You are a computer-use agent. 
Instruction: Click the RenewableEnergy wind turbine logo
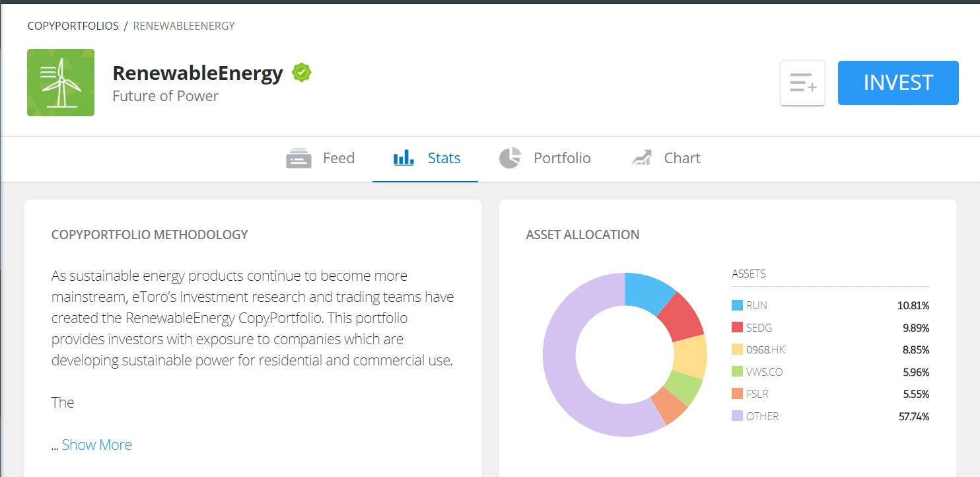[61, 83]
